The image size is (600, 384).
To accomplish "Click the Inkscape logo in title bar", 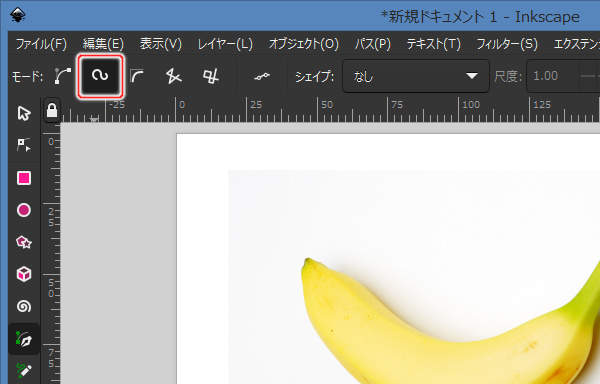I will coord(17,16).
